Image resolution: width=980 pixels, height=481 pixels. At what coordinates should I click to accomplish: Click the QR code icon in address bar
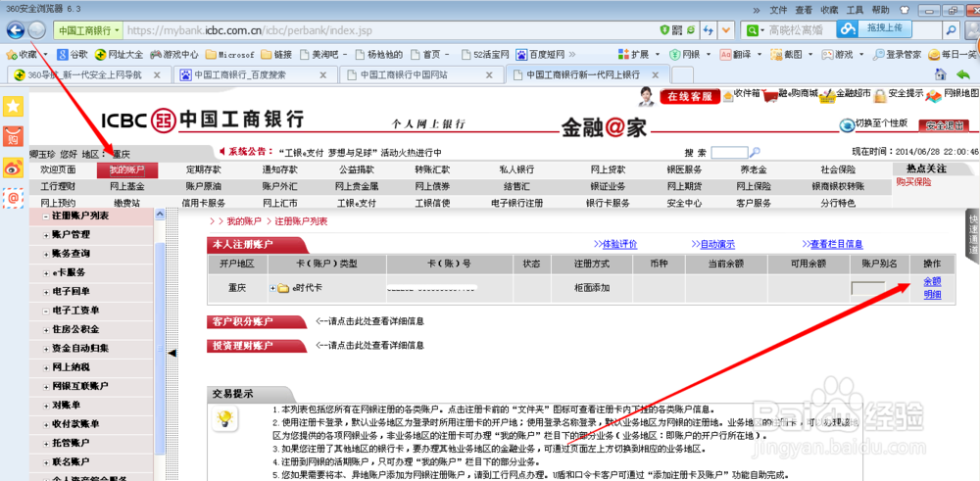click(677, 29)
